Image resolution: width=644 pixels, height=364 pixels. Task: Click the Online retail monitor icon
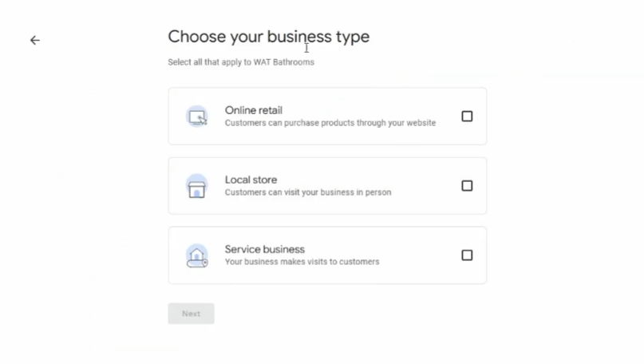pyautogui.click(x=196, y=117)
